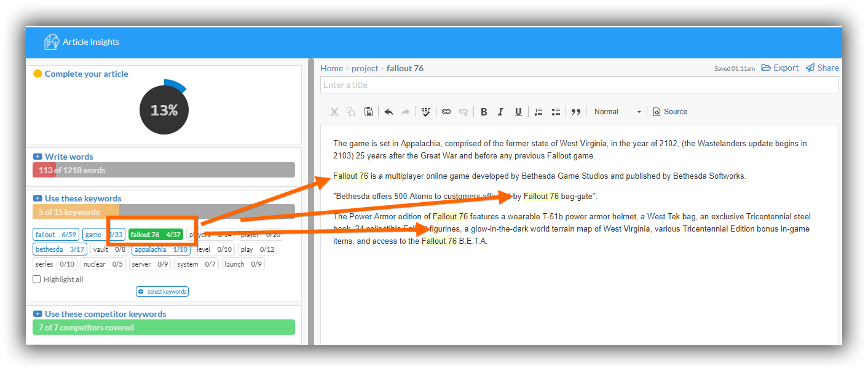Run the ABC spell check

pos(425,112)
